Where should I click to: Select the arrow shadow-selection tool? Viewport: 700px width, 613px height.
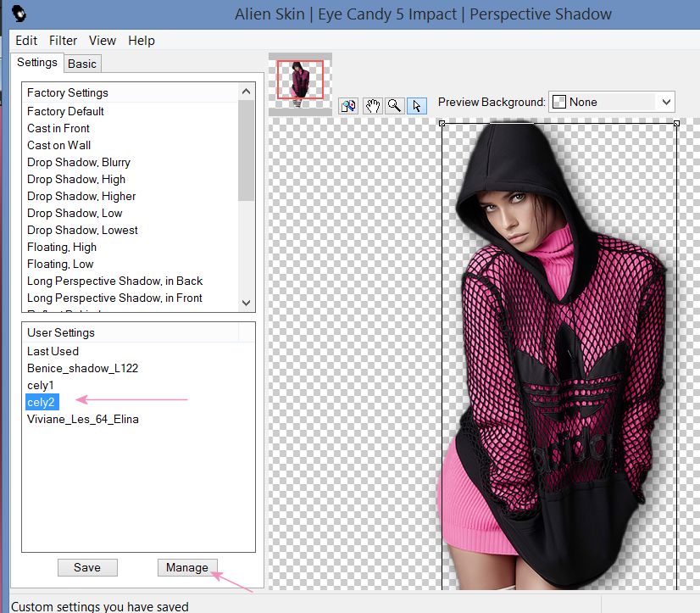coord(416,106)
